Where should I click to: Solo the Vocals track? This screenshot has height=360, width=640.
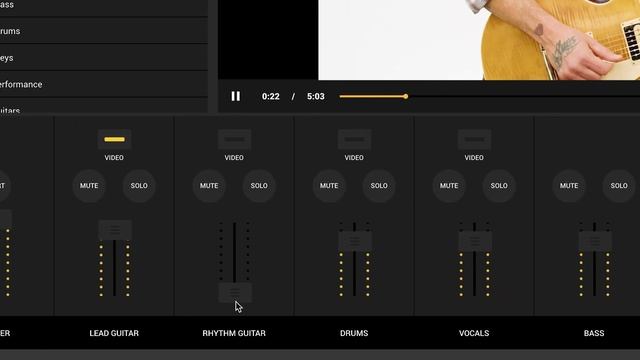499,186
